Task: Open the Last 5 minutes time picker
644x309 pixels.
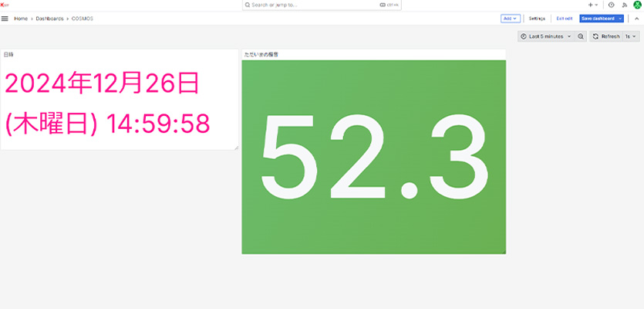Action: [x=546, y=36]
